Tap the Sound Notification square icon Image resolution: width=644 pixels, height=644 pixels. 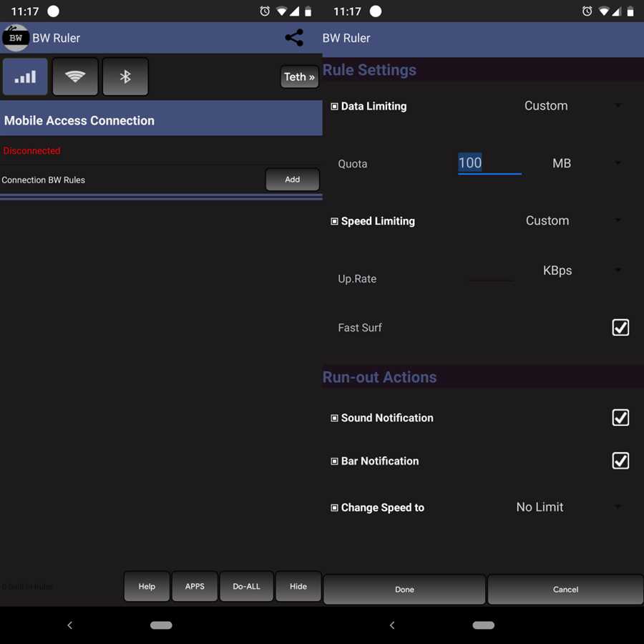click(x=334, y=418)
